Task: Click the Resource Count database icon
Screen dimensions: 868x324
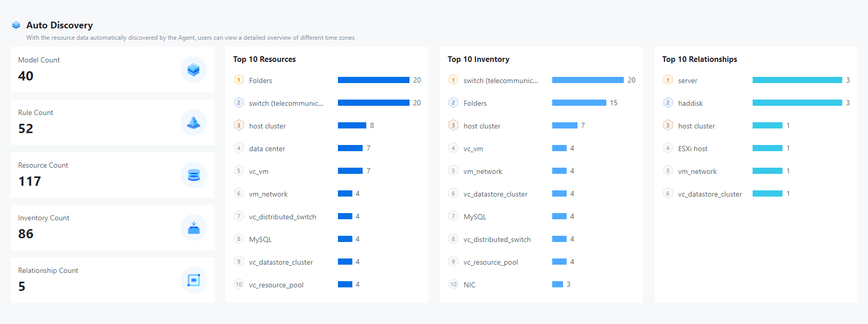Action: click(x=194, y=175)
